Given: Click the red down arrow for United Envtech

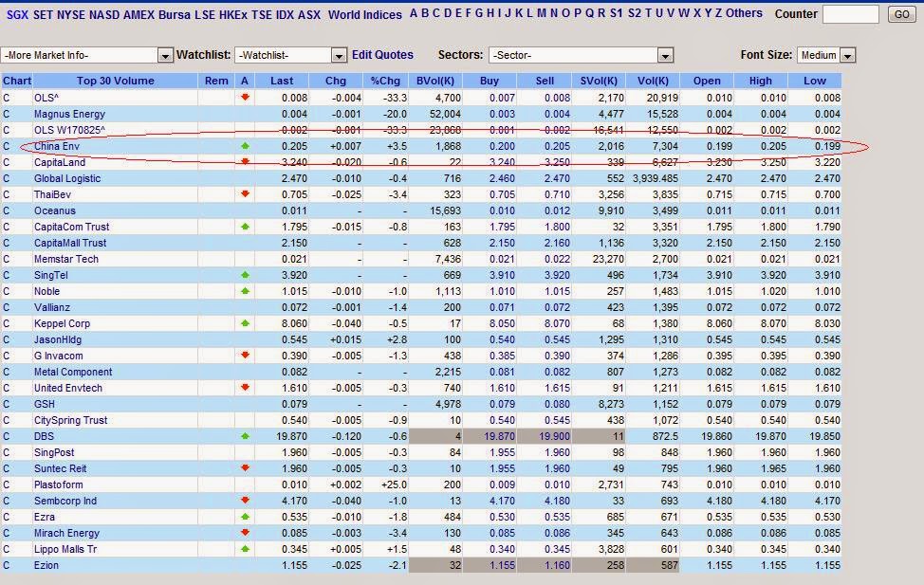Looking at the screenshot, I should 245,388.
